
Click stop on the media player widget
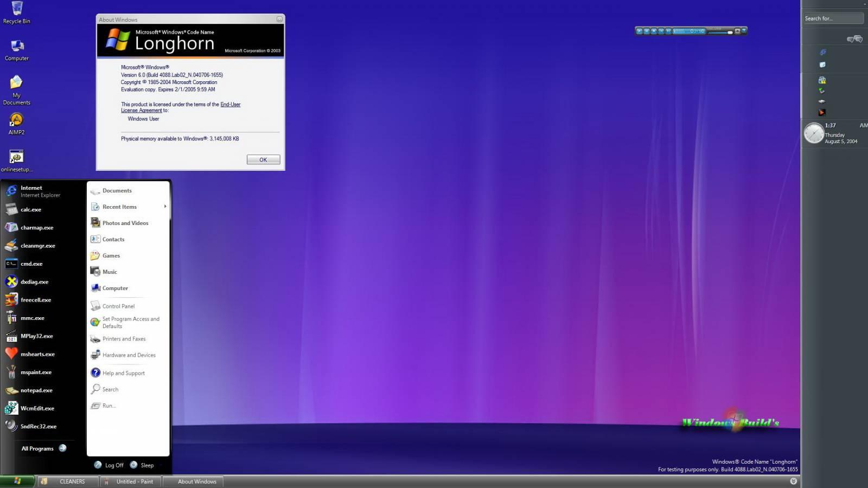(654, 31)
